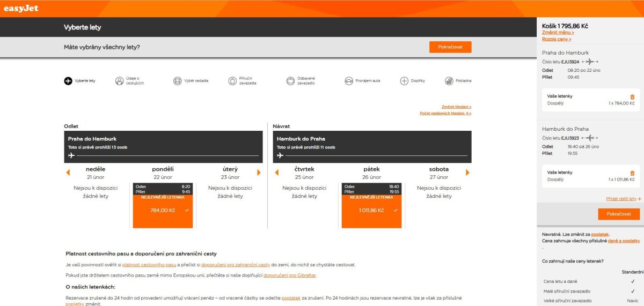
Task: Delete the Praha do Hamburk ticket via trash icon
Action: pos(632,96)
